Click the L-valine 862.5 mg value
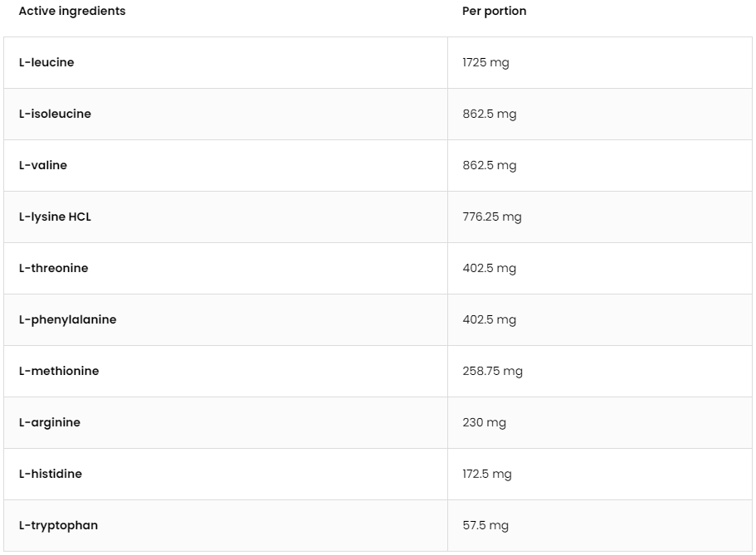The image size is (756, 555). click(x=489, y=166)
